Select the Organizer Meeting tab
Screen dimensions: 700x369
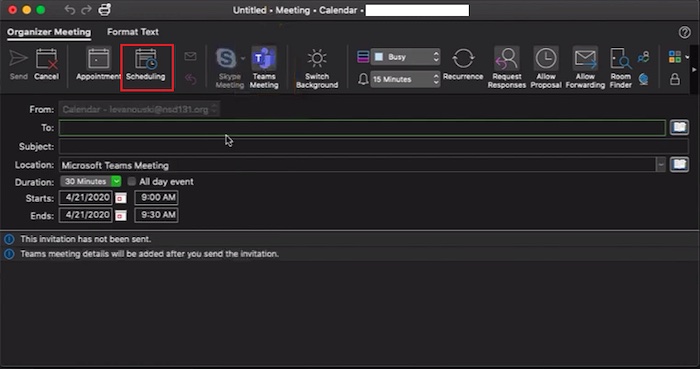[x=49, y=32]
